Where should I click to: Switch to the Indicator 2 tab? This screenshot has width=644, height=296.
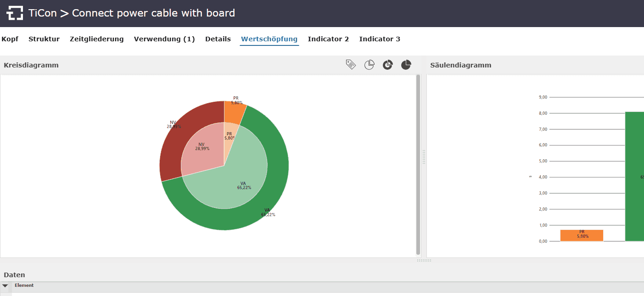pos(328,39)
